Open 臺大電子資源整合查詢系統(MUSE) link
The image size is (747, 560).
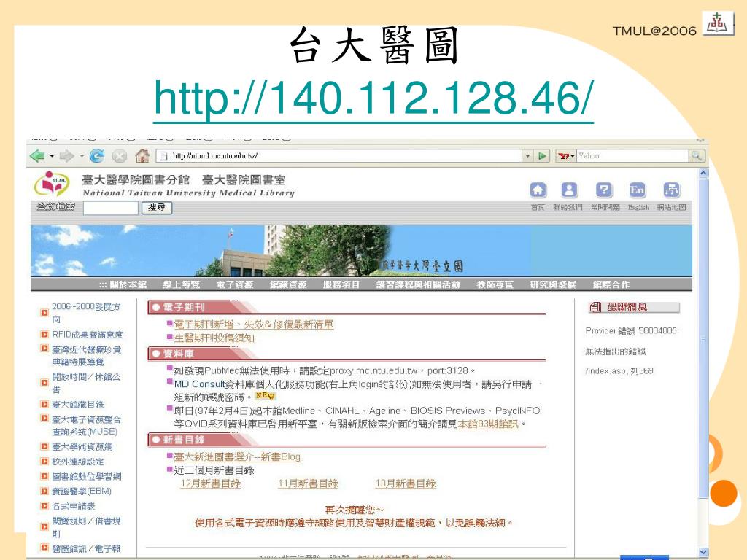[x=86, y=426]
